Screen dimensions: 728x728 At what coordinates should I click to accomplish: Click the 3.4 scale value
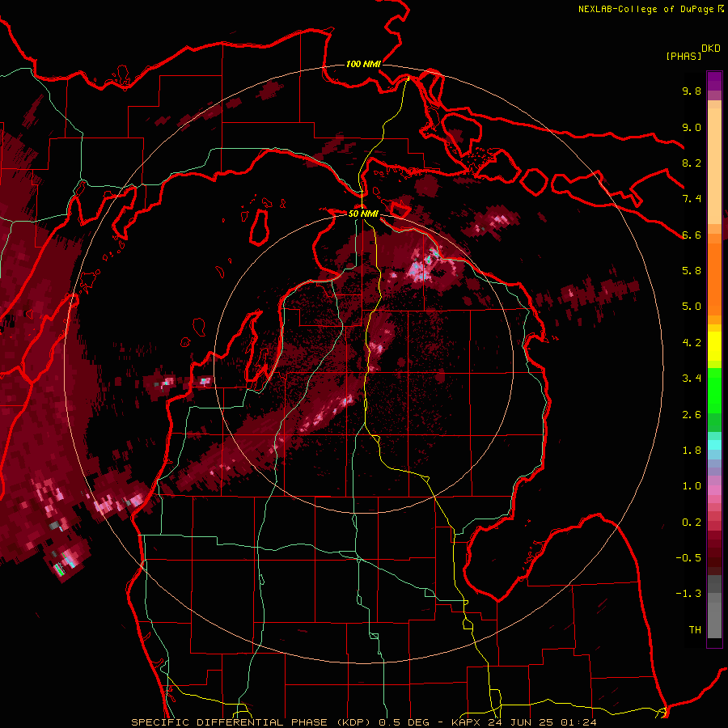pos(692,379)
